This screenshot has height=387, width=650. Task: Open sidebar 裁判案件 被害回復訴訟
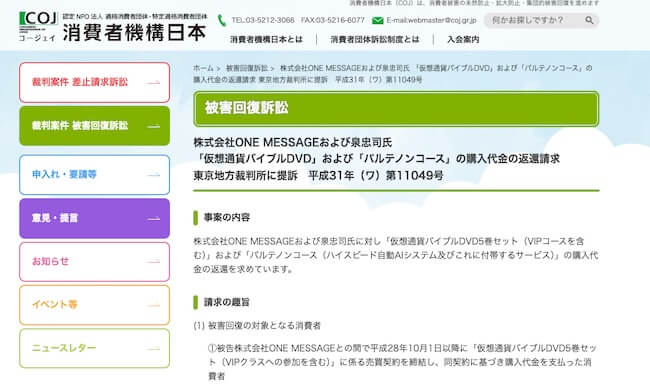pyautogui.click(x=95, y=126)
